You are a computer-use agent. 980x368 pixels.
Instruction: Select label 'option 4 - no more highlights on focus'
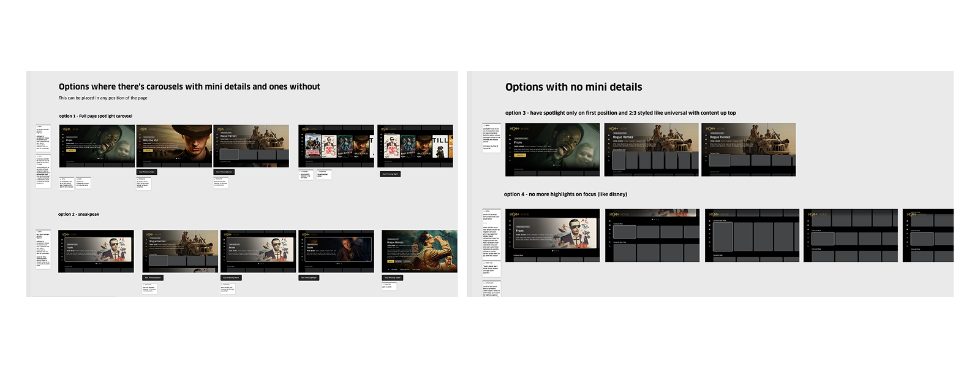(550, 194)
